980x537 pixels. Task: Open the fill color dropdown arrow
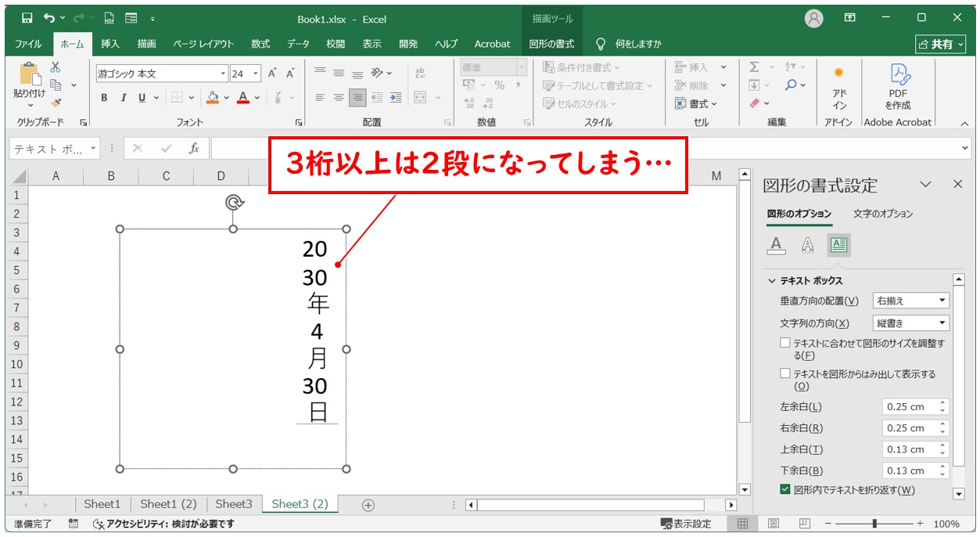click(226, 98)
